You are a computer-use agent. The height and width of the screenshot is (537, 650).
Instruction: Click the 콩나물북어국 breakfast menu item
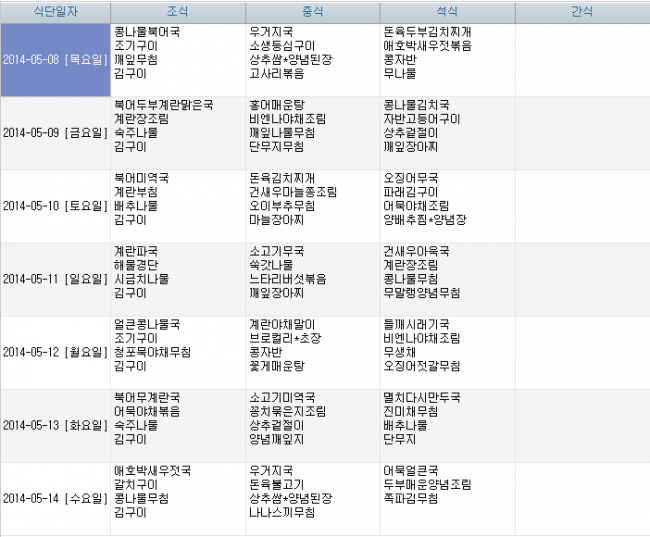[147, 31]
